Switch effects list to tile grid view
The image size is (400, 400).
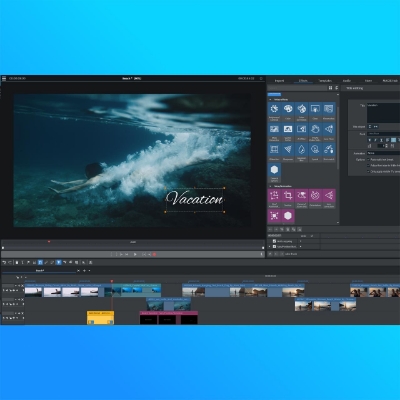click(330, 88)
